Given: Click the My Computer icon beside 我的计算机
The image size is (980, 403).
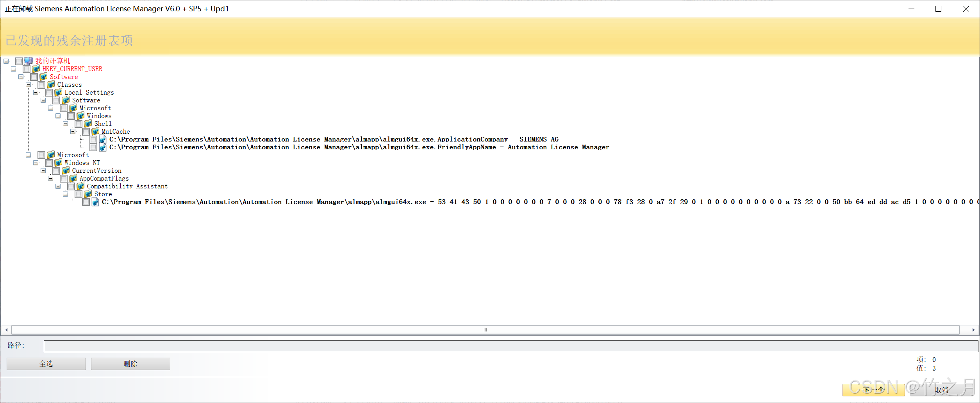Looking at the screenshot, I should click(29, 61).
